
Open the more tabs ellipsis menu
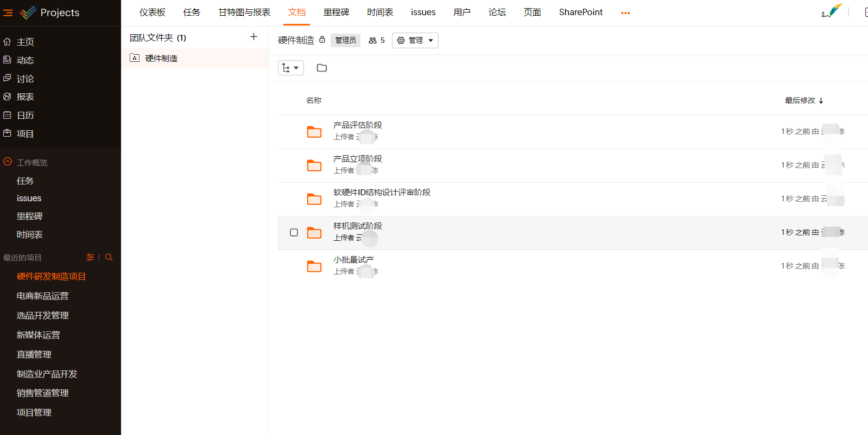tap(625, 12)
